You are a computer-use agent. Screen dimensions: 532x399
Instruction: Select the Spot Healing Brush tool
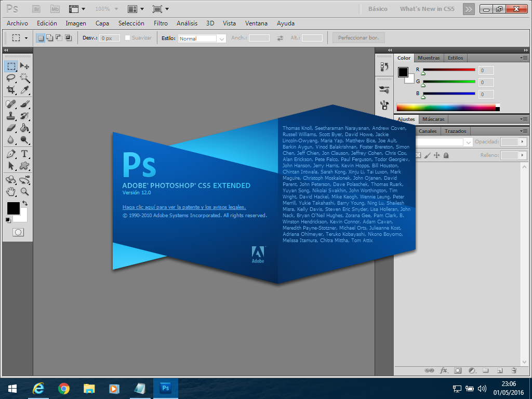[x=11, y=104]
